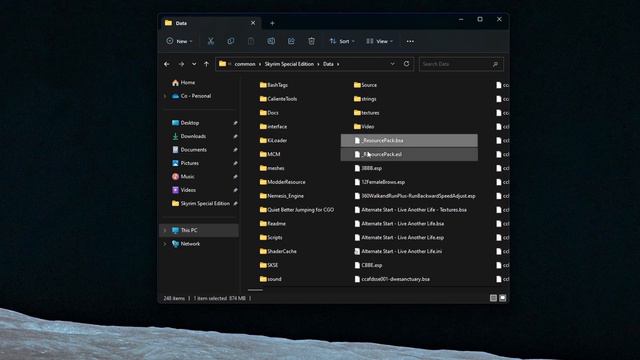Select Alternate Start - Live Another Life.ini
This screenshot has height=360, width=640.
(398, 251)
